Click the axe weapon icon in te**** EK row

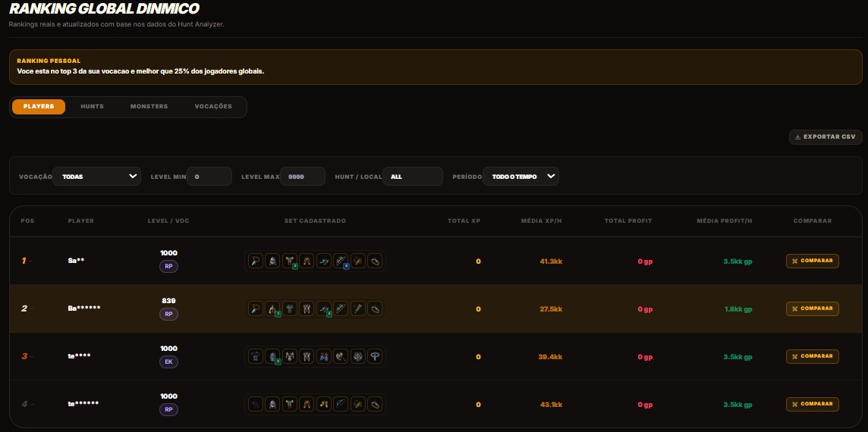click(x=341, y=356)
